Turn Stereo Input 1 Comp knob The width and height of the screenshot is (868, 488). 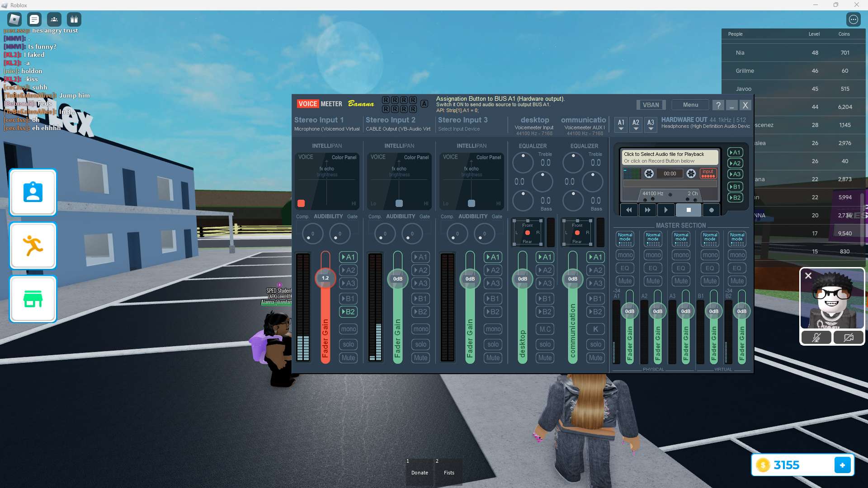(312, 234)
